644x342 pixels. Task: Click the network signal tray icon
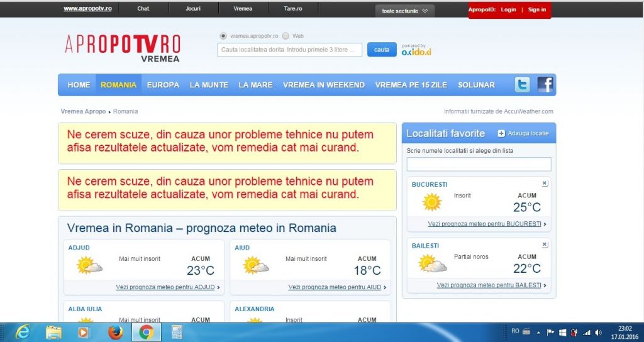coord(587,332)
